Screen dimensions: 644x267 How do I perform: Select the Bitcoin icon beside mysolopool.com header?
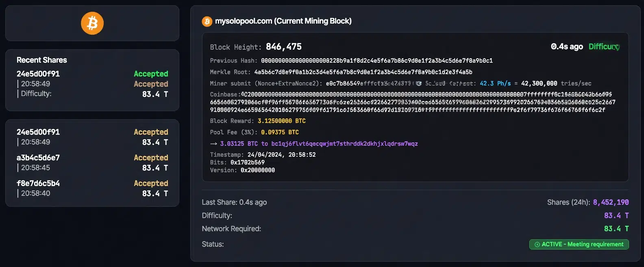point(207,21)
